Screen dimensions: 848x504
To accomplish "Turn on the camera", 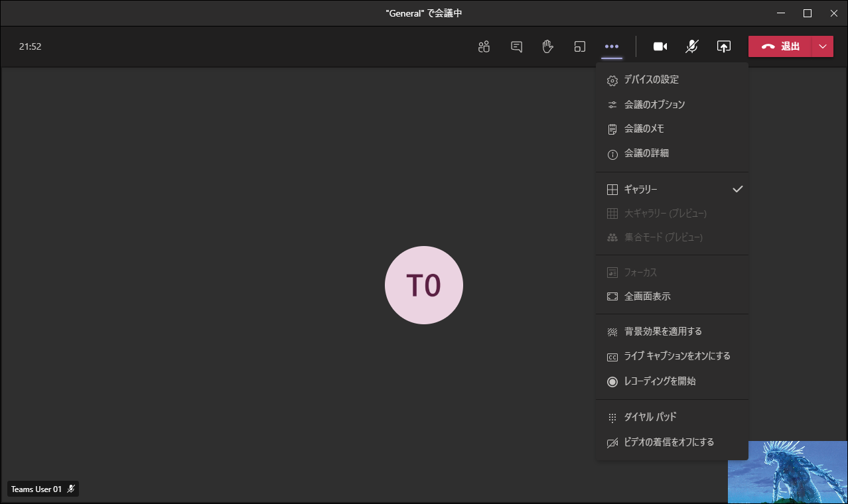I will [660, 46].
